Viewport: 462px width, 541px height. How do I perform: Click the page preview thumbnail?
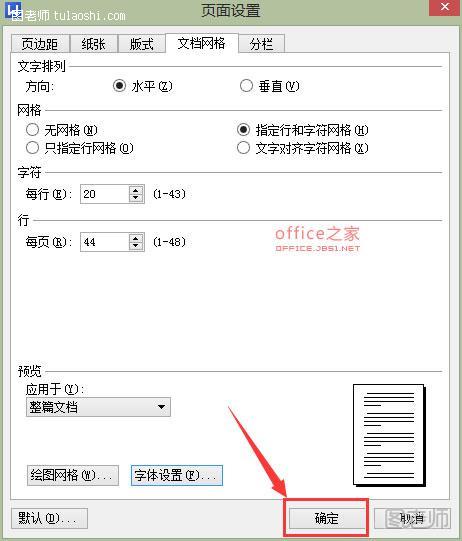point(389,435)
